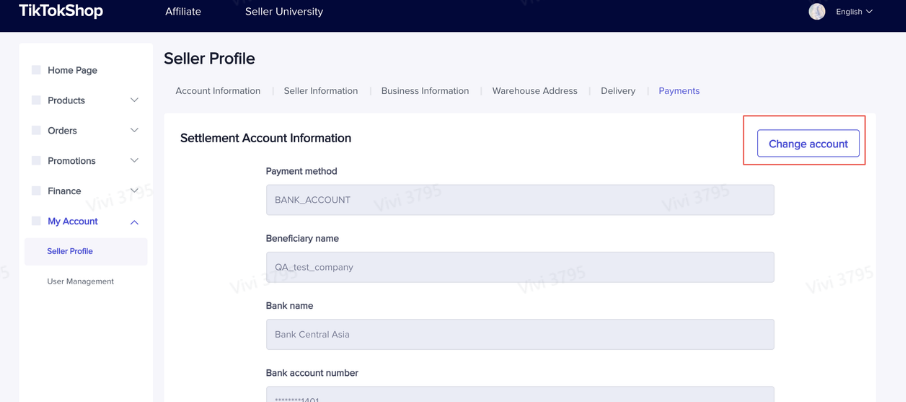Click the Finance sidebar icon
906x402 pixels.
37,190
